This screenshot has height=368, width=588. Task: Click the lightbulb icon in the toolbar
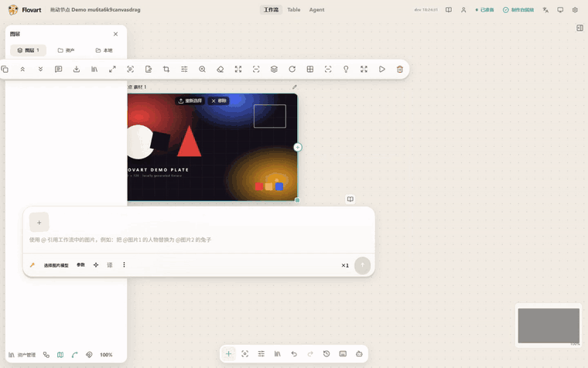[x=346, y=70]
